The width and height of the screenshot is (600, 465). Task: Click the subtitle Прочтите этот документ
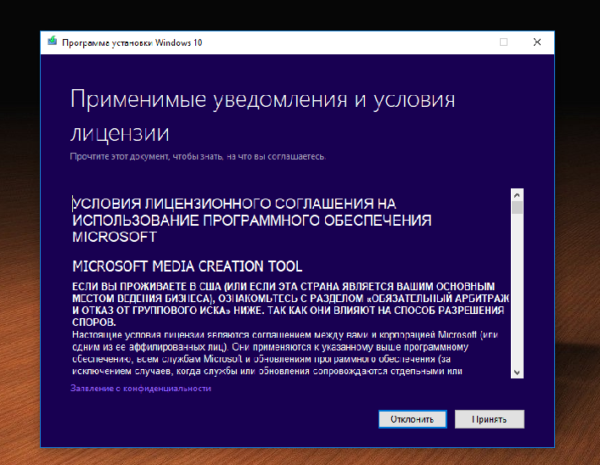[x=198, y=157]
